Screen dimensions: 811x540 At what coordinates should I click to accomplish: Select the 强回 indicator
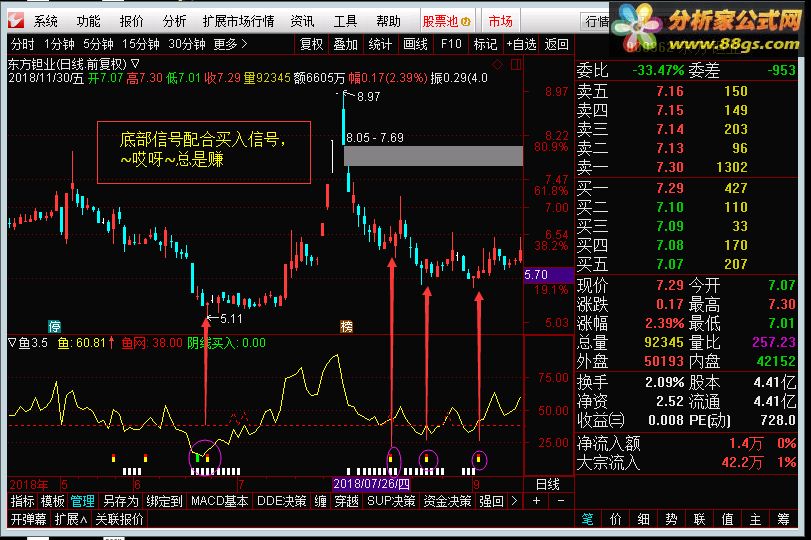(491, 501)
